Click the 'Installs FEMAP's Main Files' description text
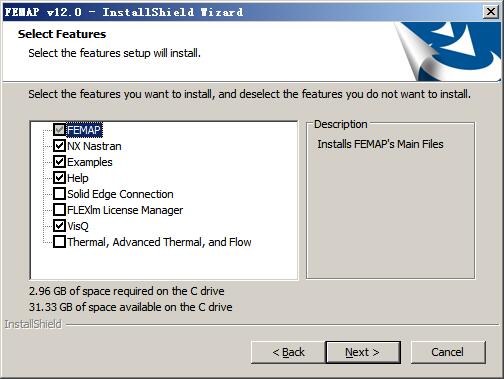This screenshot has height=379, width=504. pos(380,144)
